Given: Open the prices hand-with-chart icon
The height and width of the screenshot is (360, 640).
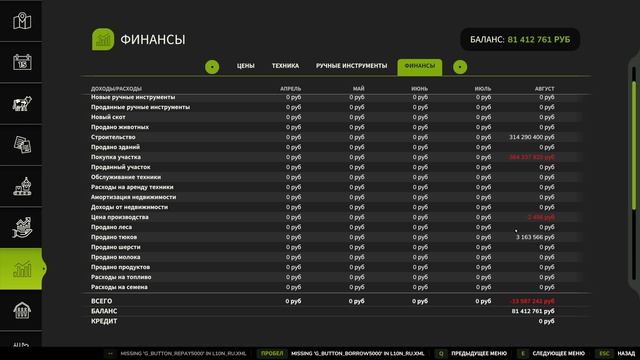Looking at the screenshot, I should (22, 227).
